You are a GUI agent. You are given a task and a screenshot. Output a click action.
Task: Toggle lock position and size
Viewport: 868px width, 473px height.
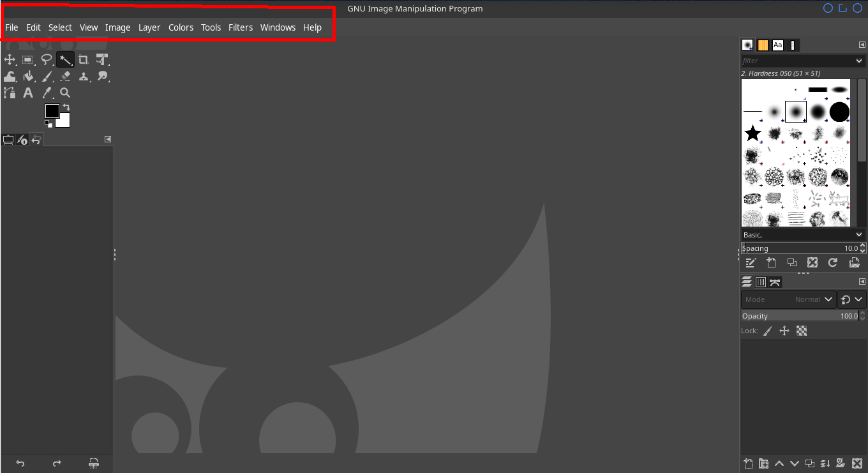click(784, 331)
